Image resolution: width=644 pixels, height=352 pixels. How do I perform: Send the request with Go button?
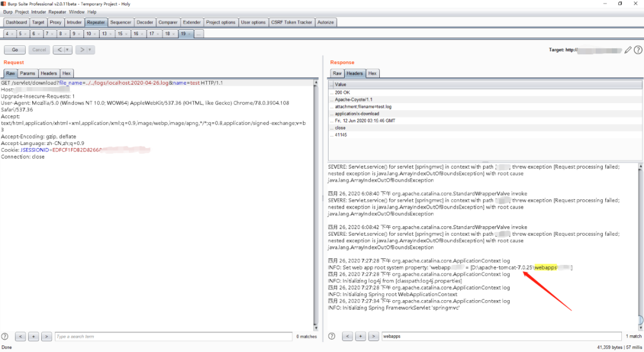click(x=15, y=50)
